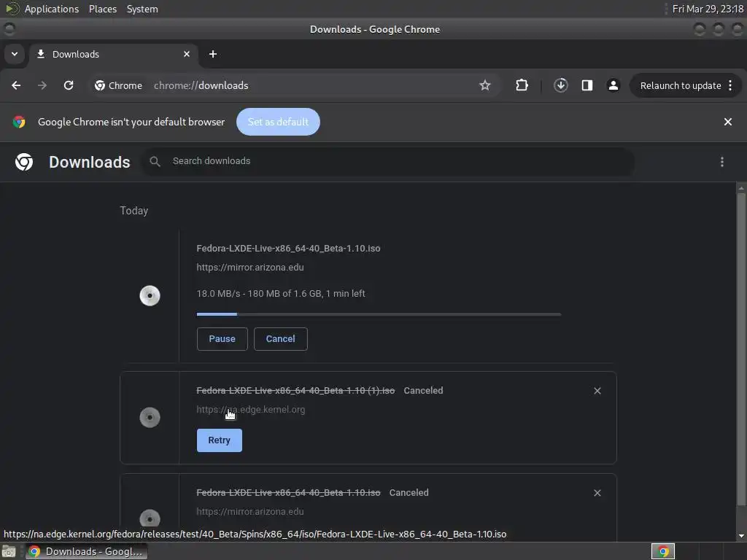Screen dimensions: 747x560
Task: Open the profile avatar icon
Action: 613,85
